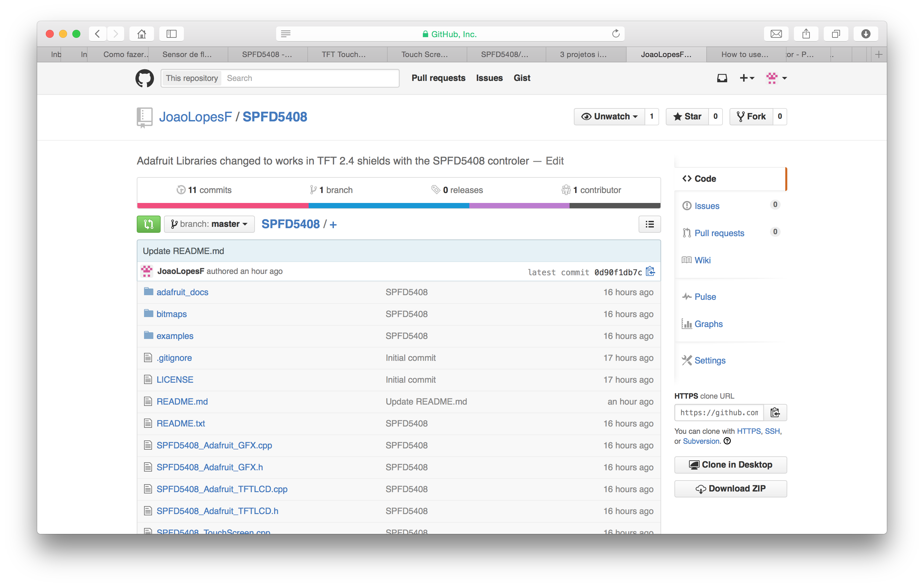Click the Graphs icon in sidebar

click(687, 324)
